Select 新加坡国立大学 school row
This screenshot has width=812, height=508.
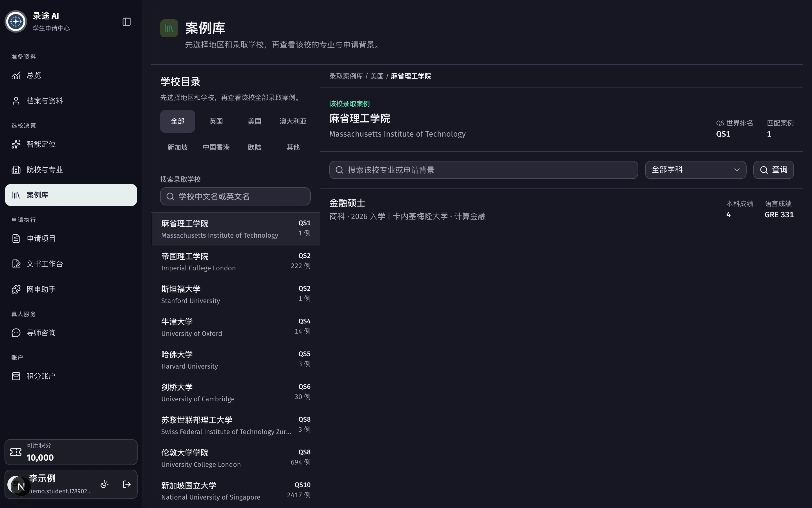(x=235, y=491)
